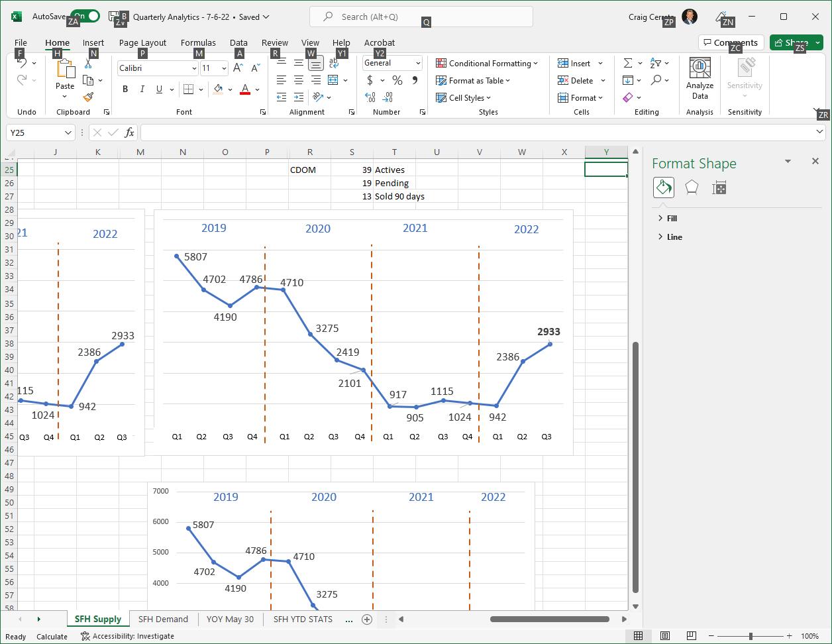Image resolution: width=832 pixels, height=644 pixels.
Task: Select Effects pentagon icon in Format Shape
Action: (x=692, y=188)
